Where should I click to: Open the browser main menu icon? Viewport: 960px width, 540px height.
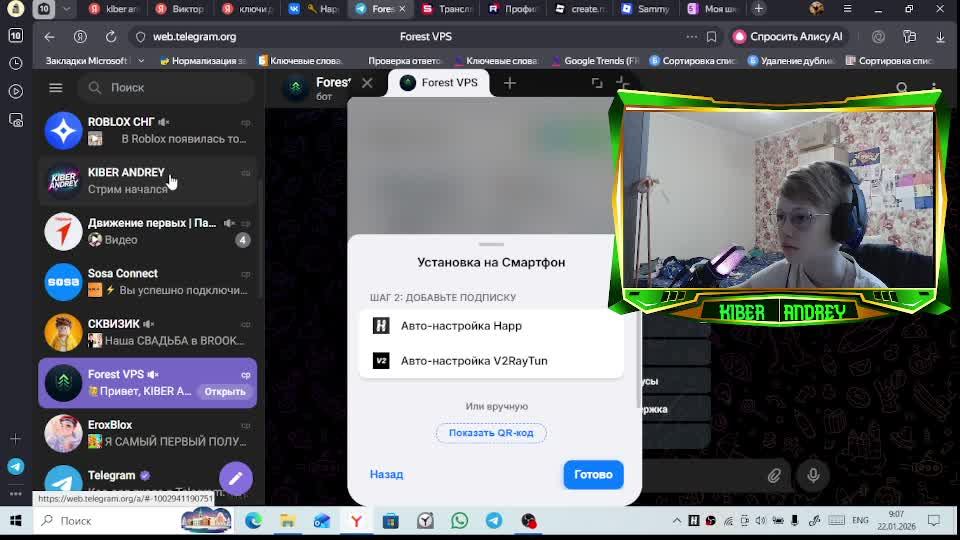point(847,9)
